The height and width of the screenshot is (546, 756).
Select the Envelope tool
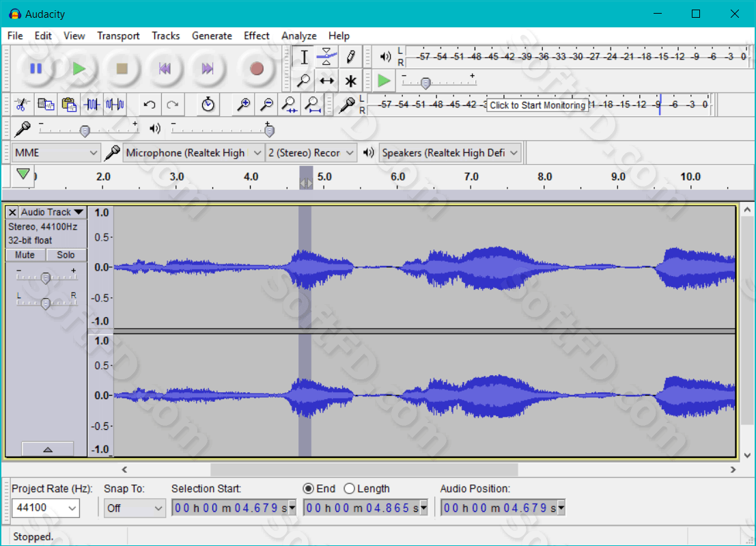326,57
